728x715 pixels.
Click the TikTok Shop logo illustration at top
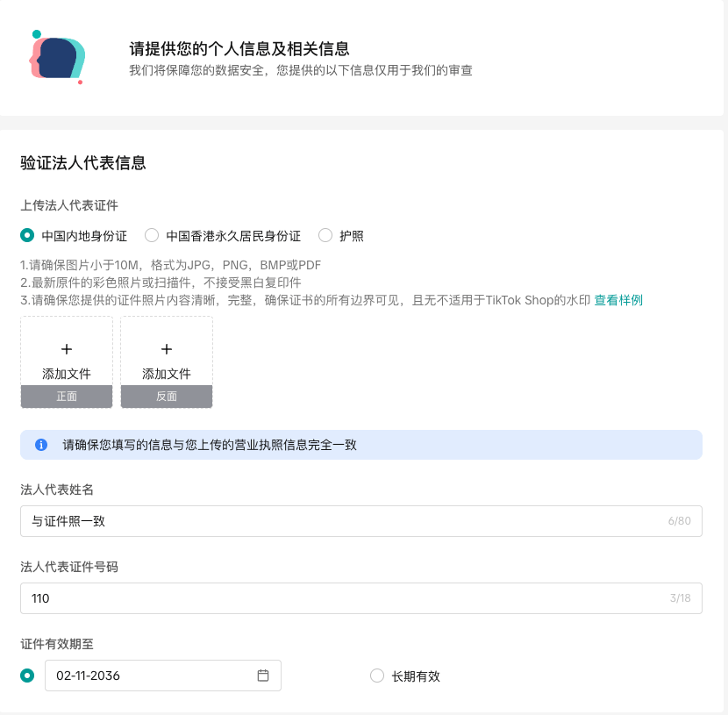[56, 56]
